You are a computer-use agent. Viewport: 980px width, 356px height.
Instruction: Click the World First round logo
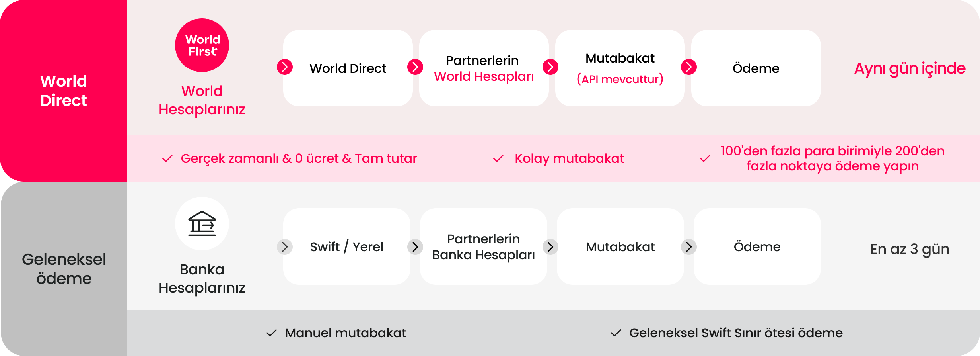tap(202, 45)
